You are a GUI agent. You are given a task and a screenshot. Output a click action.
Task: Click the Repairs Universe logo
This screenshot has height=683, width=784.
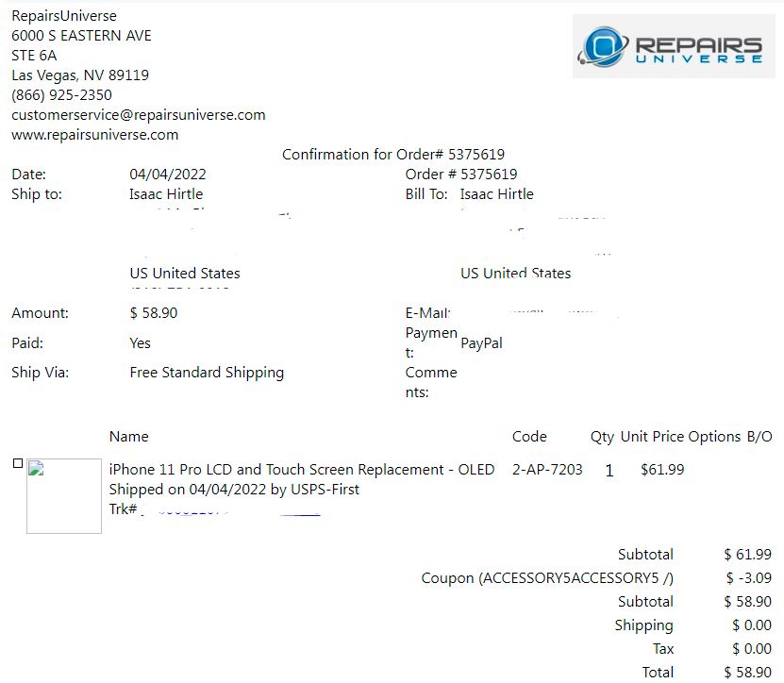[674, 46]
